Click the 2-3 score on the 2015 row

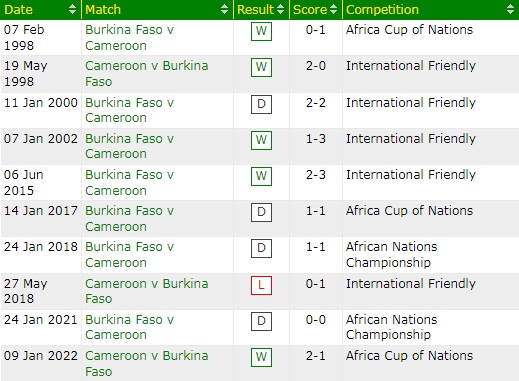316,175
